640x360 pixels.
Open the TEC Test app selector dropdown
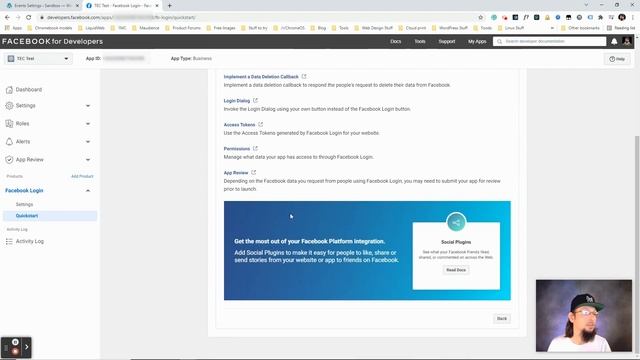coord(38,59)
